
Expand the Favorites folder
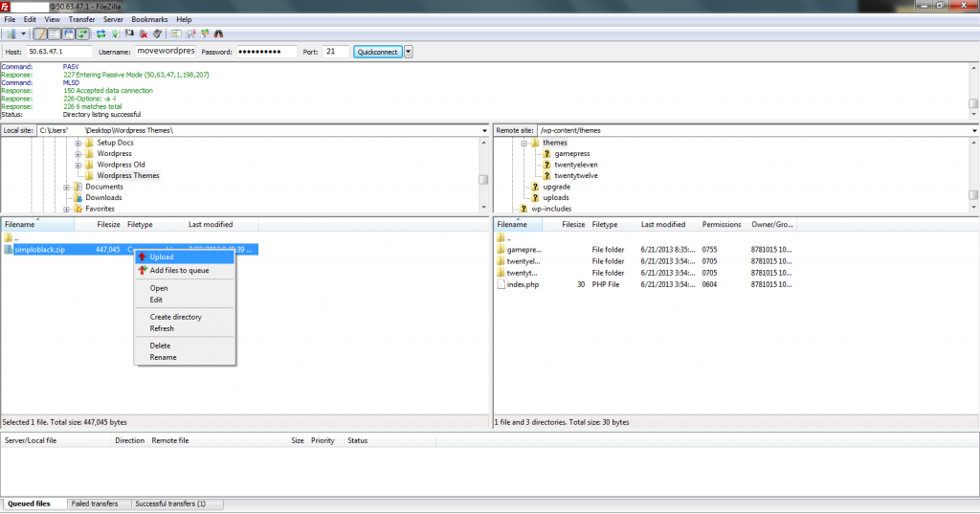pyautogui.click(x=66, y=210)
